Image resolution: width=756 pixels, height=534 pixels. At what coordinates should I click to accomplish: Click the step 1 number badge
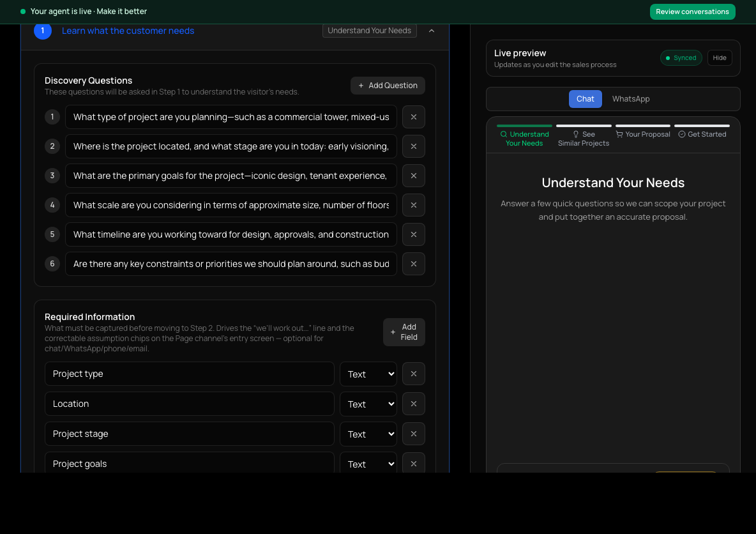(x=42, y=31)
